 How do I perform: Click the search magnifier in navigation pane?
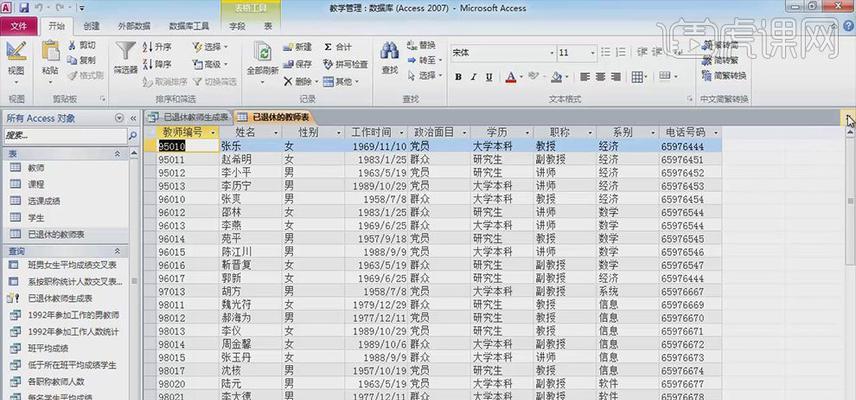pos(133,135)
